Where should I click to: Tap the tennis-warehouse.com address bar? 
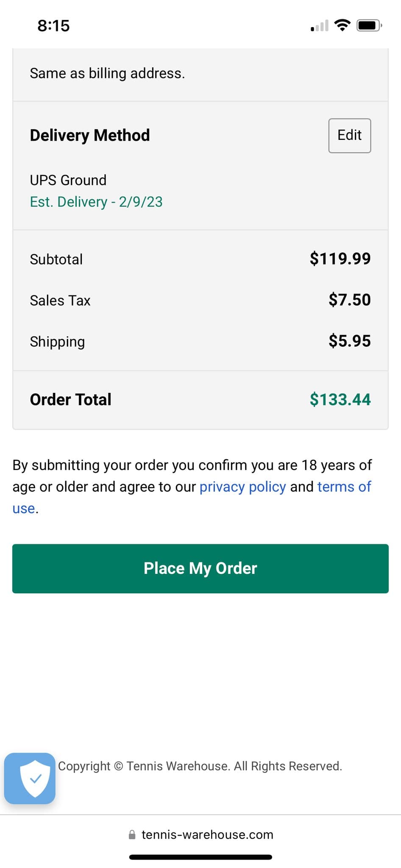click(x=200, y=835)
